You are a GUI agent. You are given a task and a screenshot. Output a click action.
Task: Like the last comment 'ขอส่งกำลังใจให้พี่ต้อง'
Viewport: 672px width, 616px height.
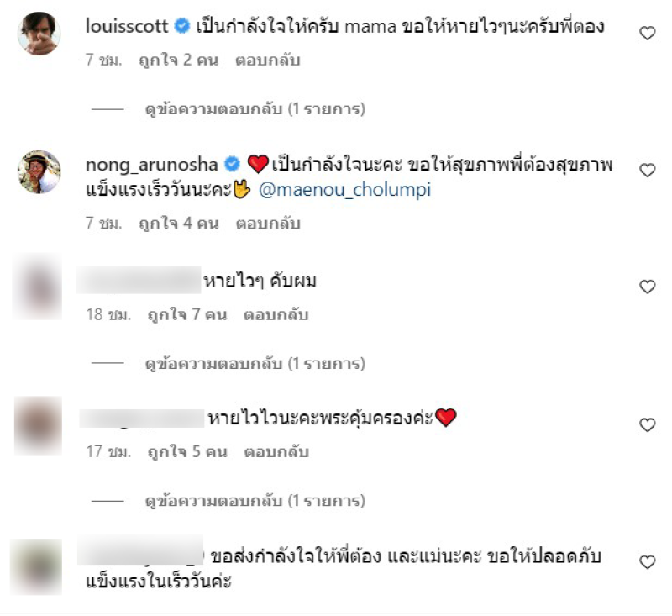click(x=647, y=561)
